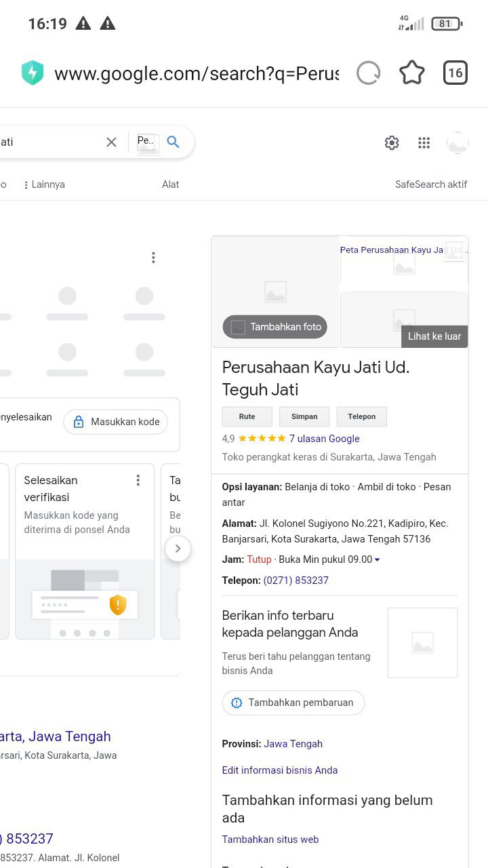Click the Rute button
This screenshot has height=868, width=488.
(247, 416)
